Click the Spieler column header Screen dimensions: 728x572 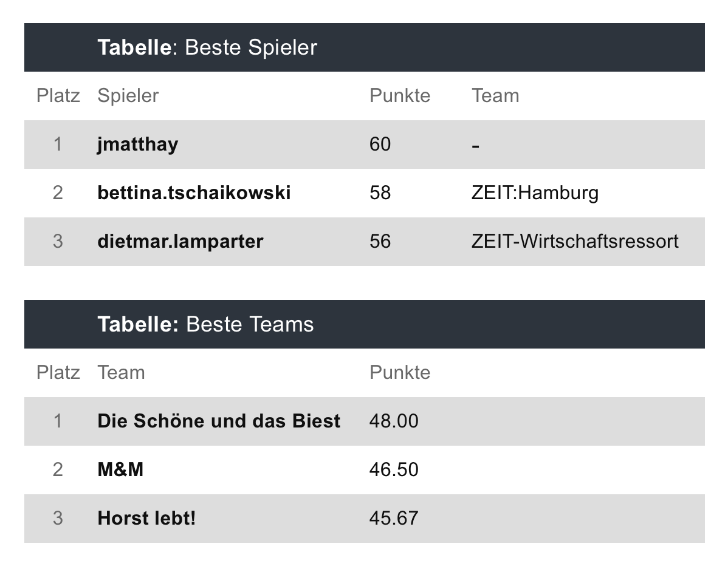tap(128, 96)
